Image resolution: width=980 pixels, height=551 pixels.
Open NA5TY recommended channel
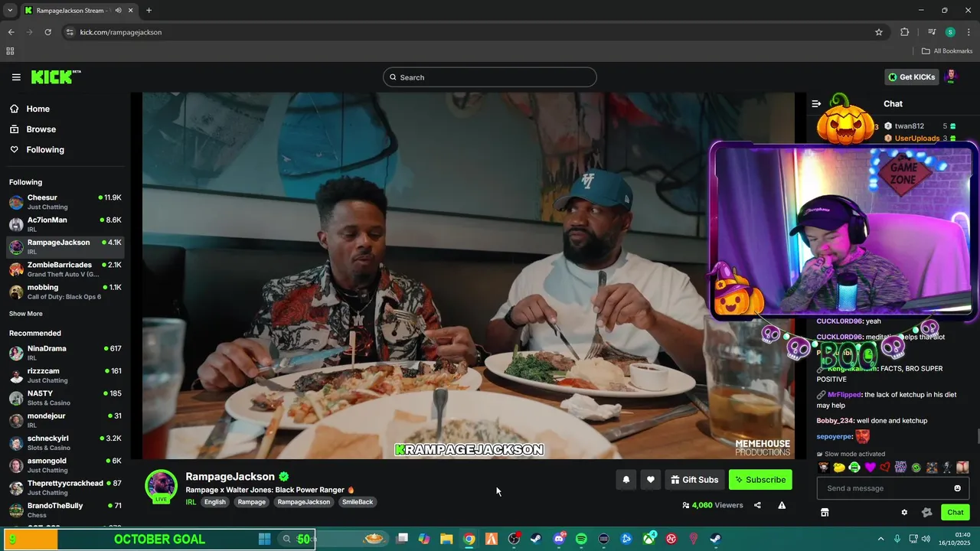tap(65, 398)
